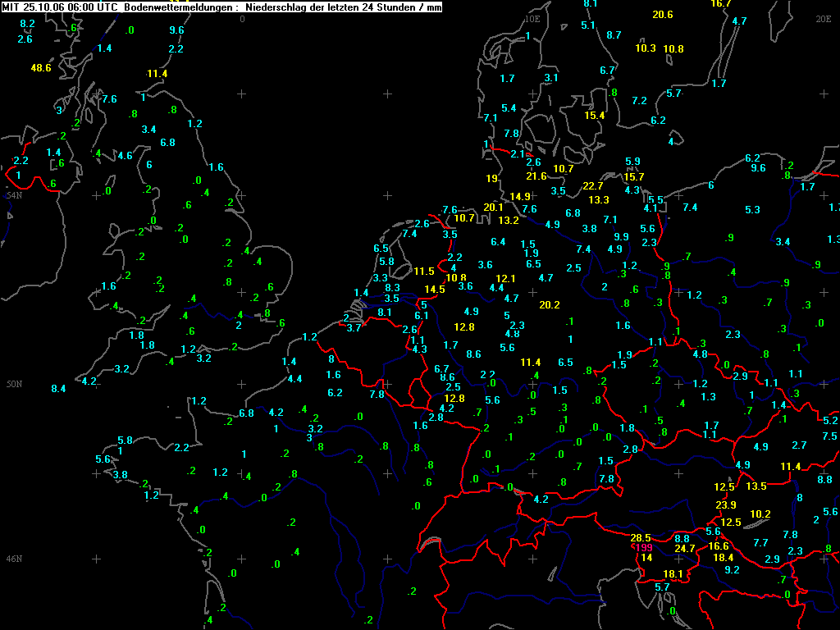Click the yellow 20.6 value at top
Viewport: 840px width, 630px height.
coord(663,15)
